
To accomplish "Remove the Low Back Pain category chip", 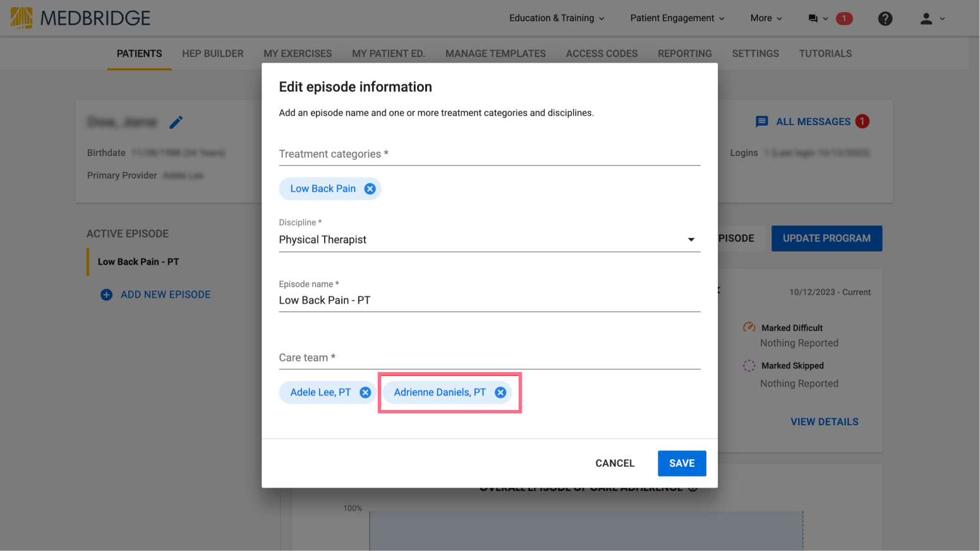I will pos(370,189).
